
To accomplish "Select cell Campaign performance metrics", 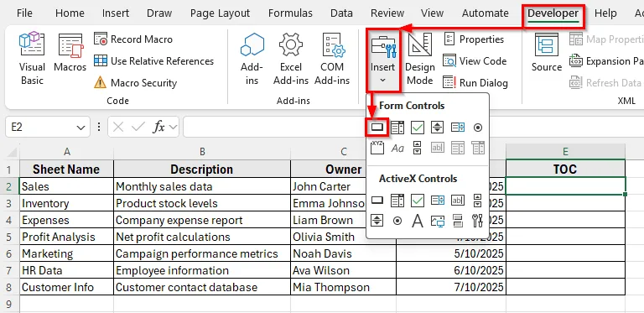I will [202, 254].
